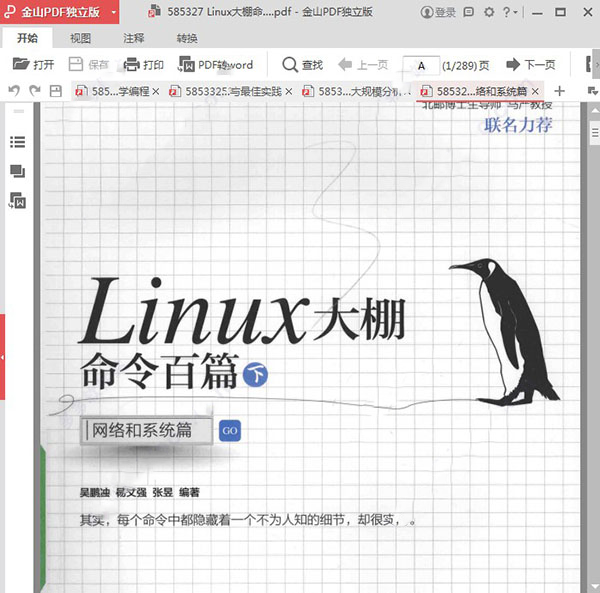This screenshot has width=600, height=593.
Task: Expand the help question mark dropdown
Action: click(509, 12)
